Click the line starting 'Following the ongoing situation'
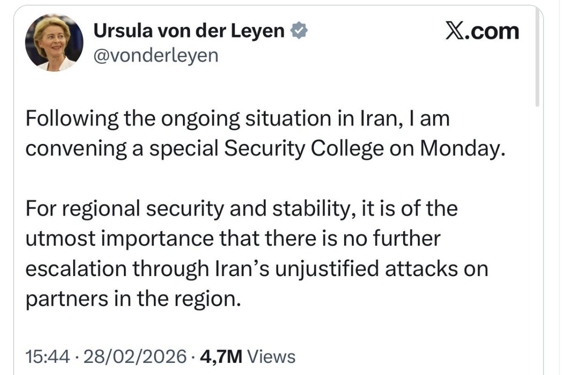This screenshot has width=588, height=375. click(x=237, y=118)
